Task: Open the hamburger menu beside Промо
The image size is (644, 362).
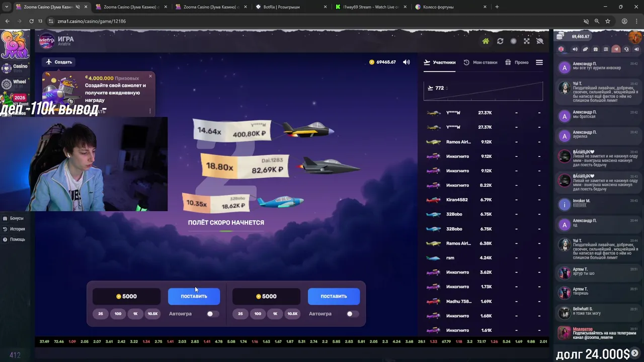Action: pos(539,62)
